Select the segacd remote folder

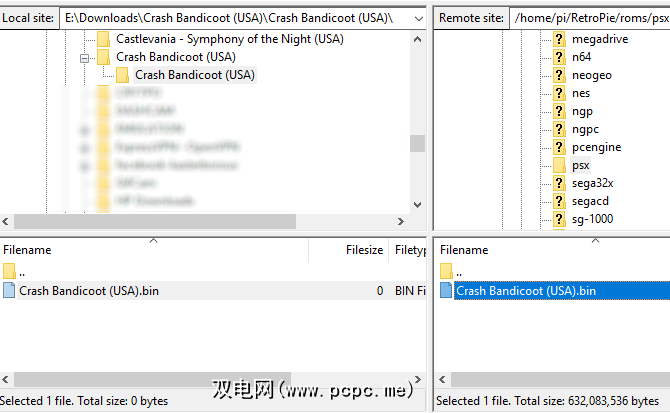tap(590, 201)
